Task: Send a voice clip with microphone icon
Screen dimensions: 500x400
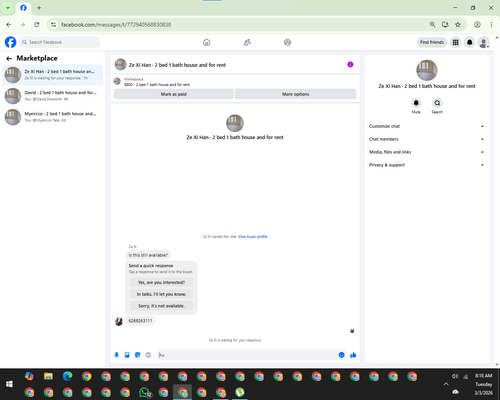Action: pyautogui.click(x=117, y=355)
